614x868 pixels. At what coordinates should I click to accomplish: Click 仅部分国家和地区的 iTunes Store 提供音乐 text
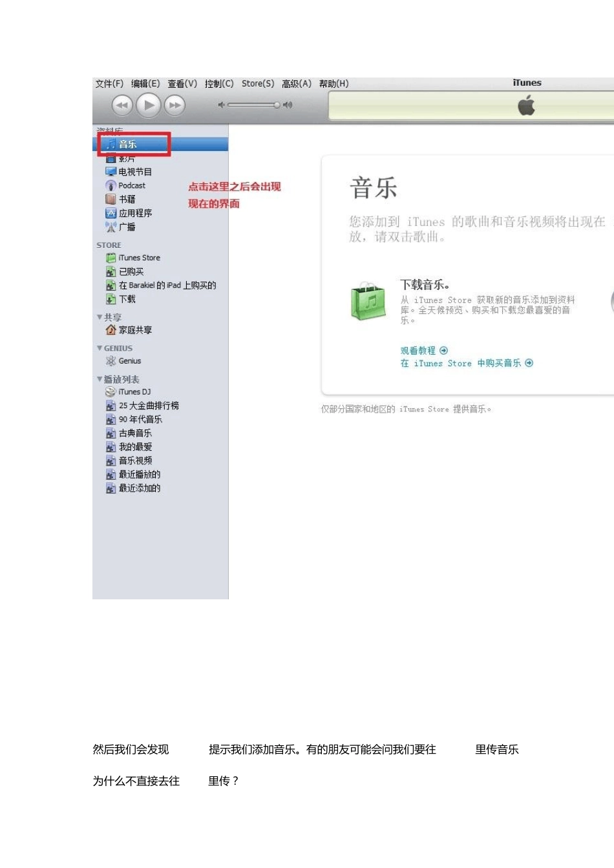click(x=407, y=409)
